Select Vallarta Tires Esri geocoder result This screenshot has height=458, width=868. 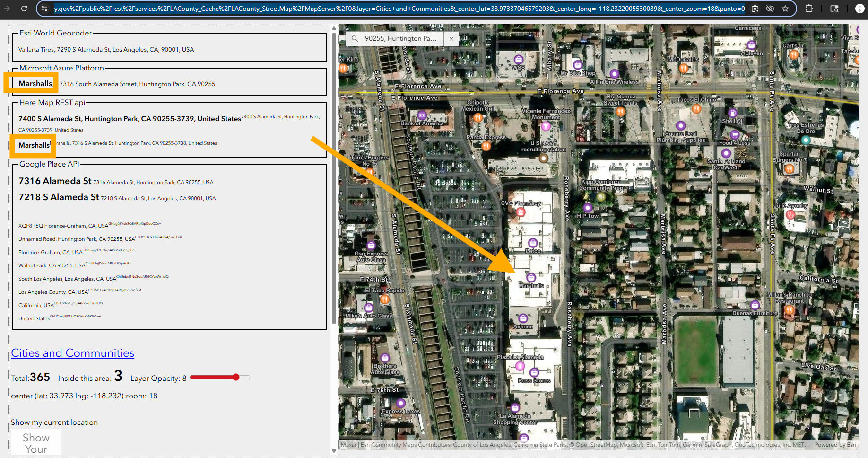click(x=106, y=49)
